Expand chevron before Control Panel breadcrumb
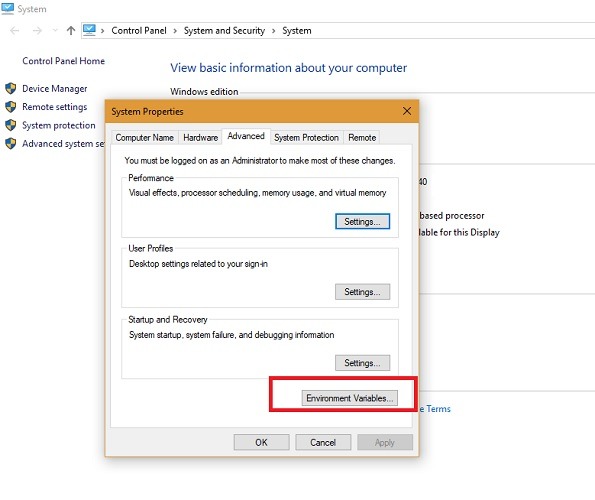This screenshot has width=595, height=500. [x=102, y=31]
